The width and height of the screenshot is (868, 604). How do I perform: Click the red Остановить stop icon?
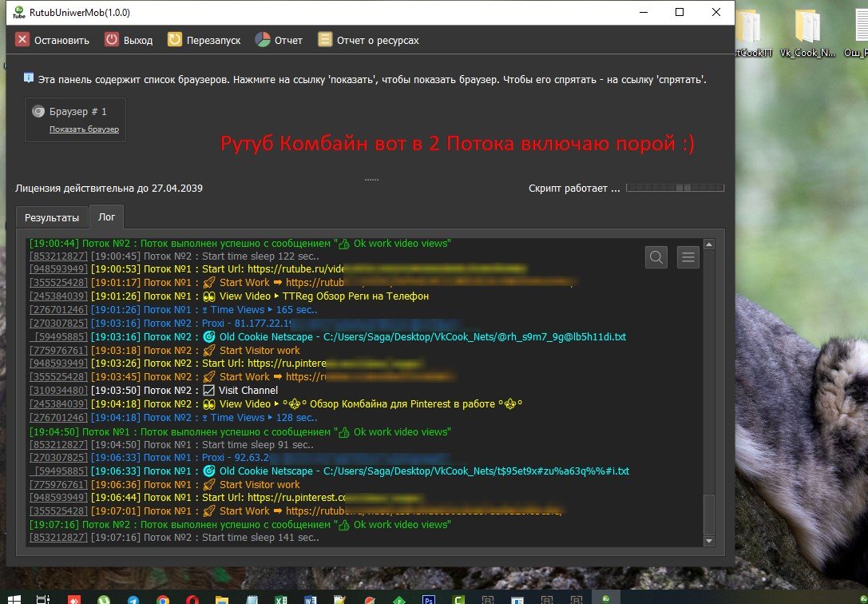pos(23,40)
